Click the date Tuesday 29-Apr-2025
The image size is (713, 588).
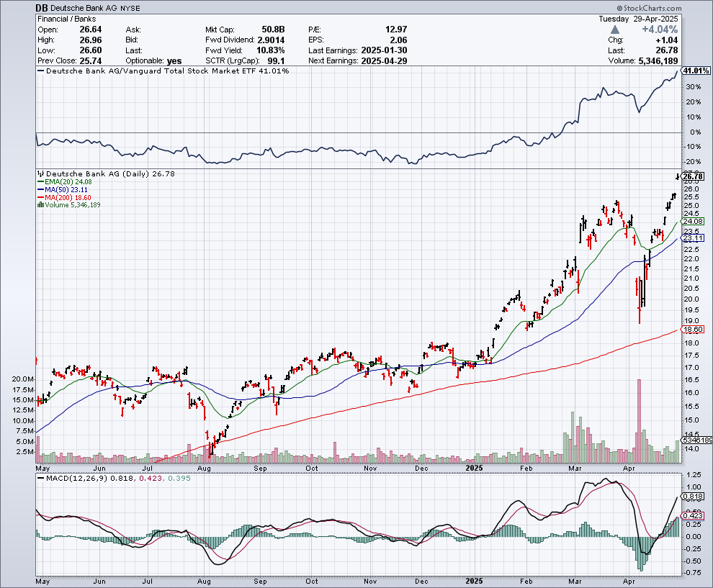pyautogui.click(x=638, y=19)
